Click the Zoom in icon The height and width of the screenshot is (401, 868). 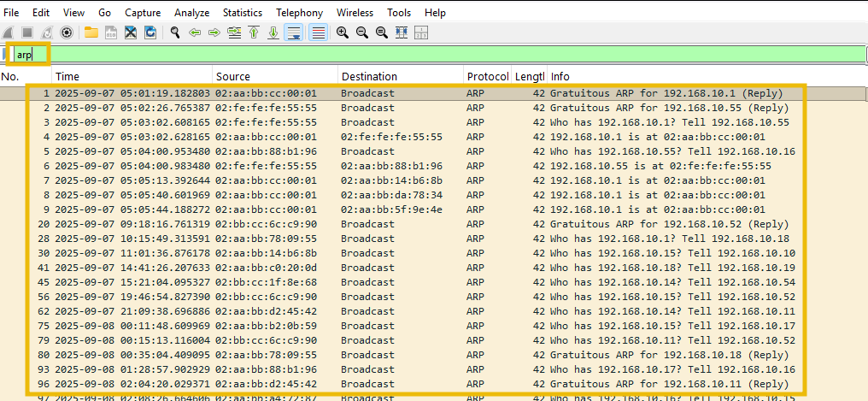coord(342,32)
